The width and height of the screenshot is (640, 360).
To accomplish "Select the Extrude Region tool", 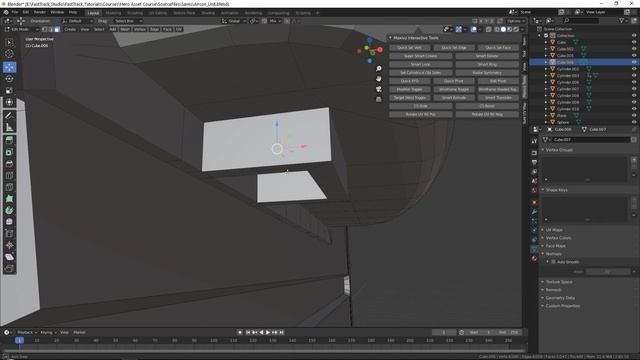I will tap(9, 140).
